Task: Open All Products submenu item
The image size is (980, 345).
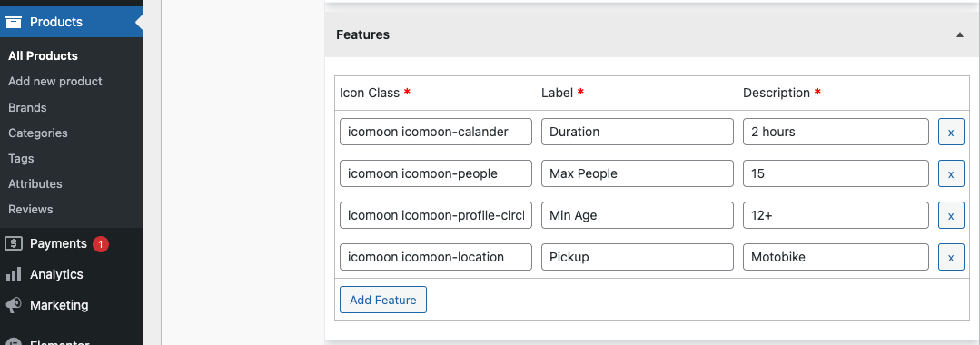Action: pos(43,55)
